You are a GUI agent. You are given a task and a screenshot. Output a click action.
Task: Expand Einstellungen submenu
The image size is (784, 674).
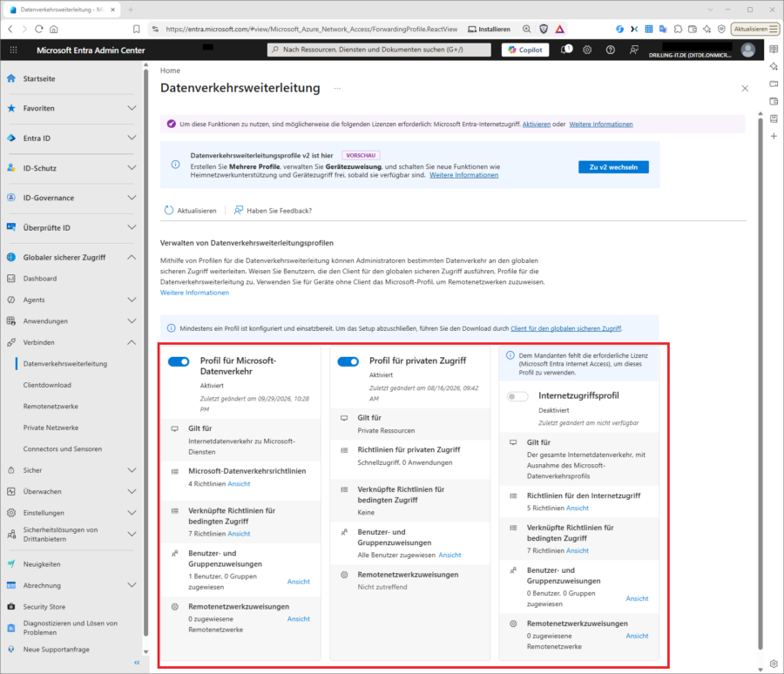(132, 513)
